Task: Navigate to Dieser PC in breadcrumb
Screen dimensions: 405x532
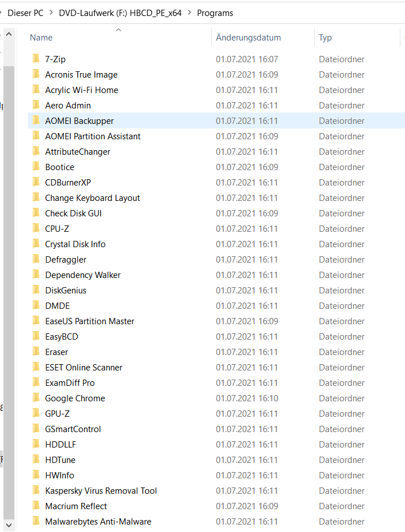Action: click(26, 13)
